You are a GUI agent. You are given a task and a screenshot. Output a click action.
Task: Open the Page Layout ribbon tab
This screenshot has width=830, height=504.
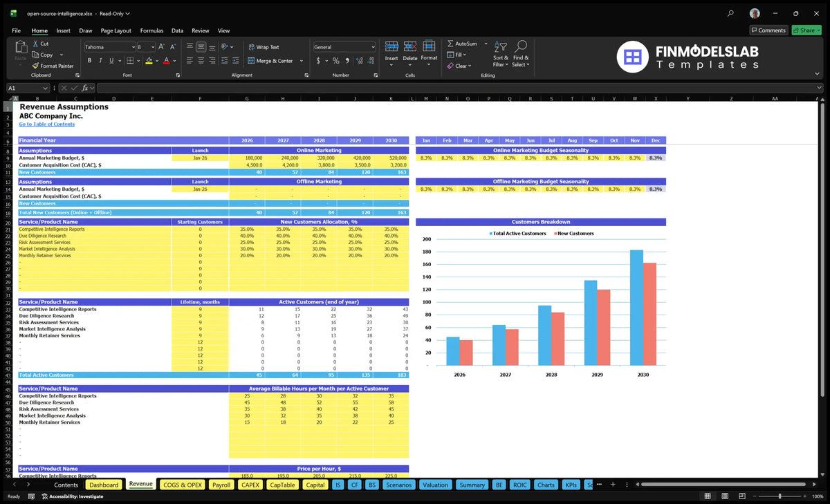116,30
